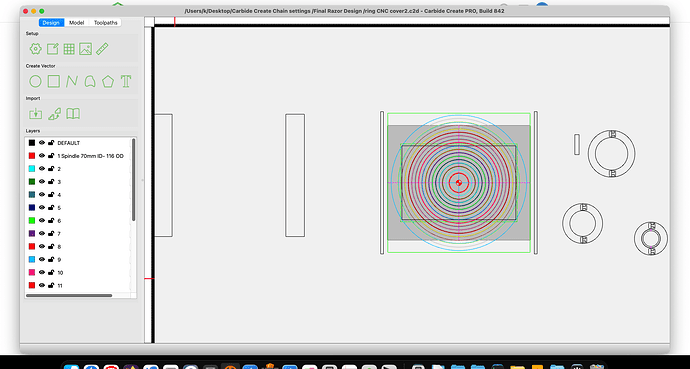Toggle lock on 1 Spindle 70mm layer
This screenshot has width=690, height=369.
pos(51,156)
